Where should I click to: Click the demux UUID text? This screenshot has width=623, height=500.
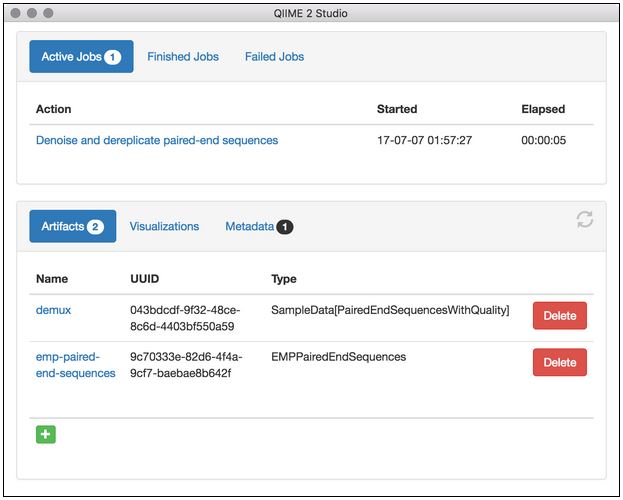[x=182, y=318]
